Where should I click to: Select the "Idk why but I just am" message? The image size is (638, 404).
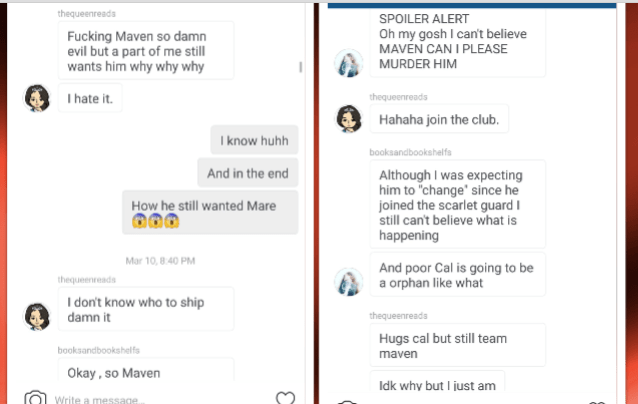(x=436, y=384)
